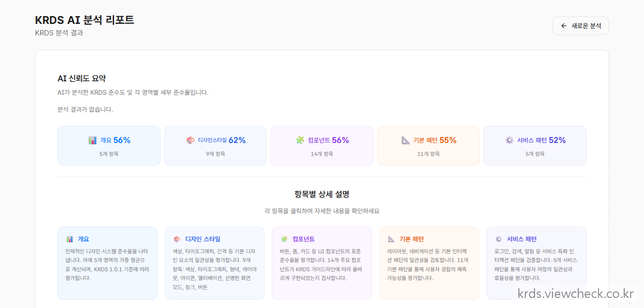
Task: Click the gear icon in 서비스 패턴 52%
Action: tap(509, 140)
